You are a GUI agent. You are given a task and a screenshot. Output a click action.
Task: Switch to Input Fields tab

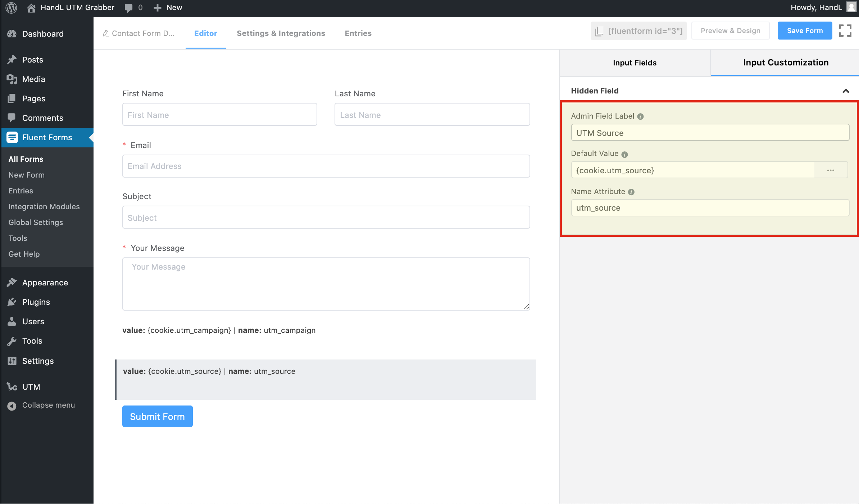point(635,63)
